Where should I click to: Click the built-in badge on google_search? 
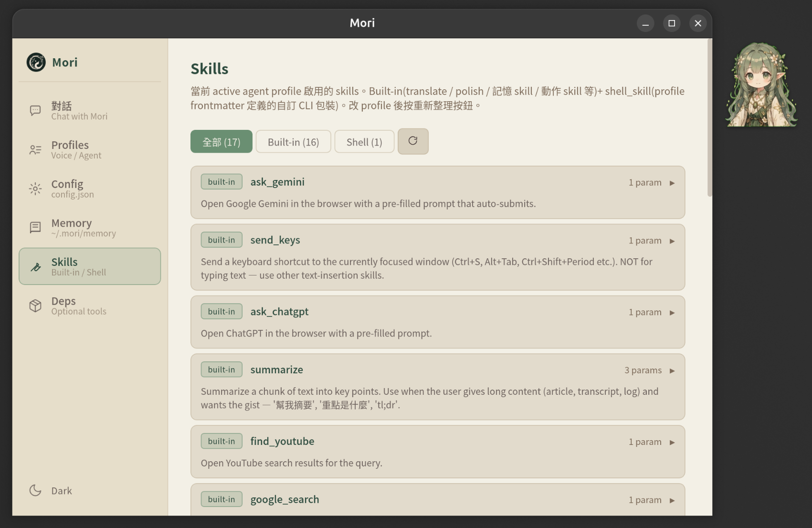221,499
